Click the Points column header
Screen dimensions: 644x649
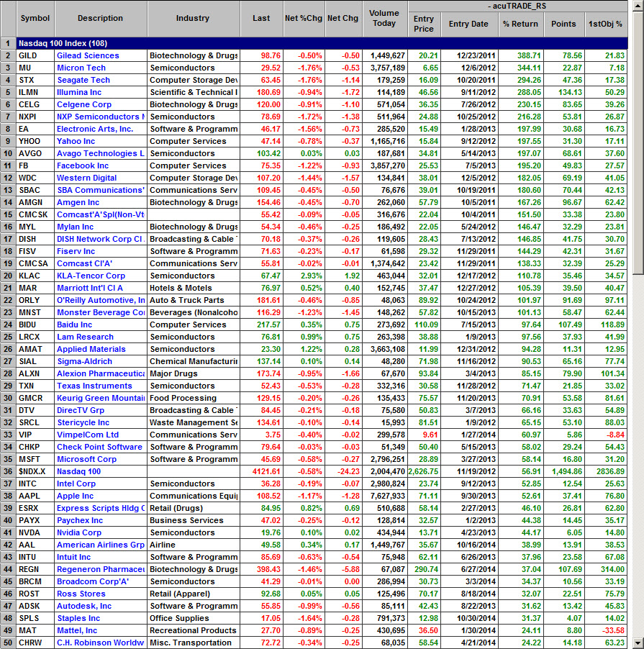563,24
